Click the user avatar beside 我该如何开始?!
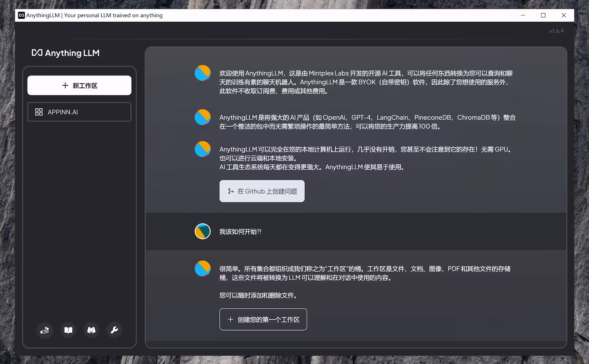This screenshot has height=364, width=589. pos(203,231)
